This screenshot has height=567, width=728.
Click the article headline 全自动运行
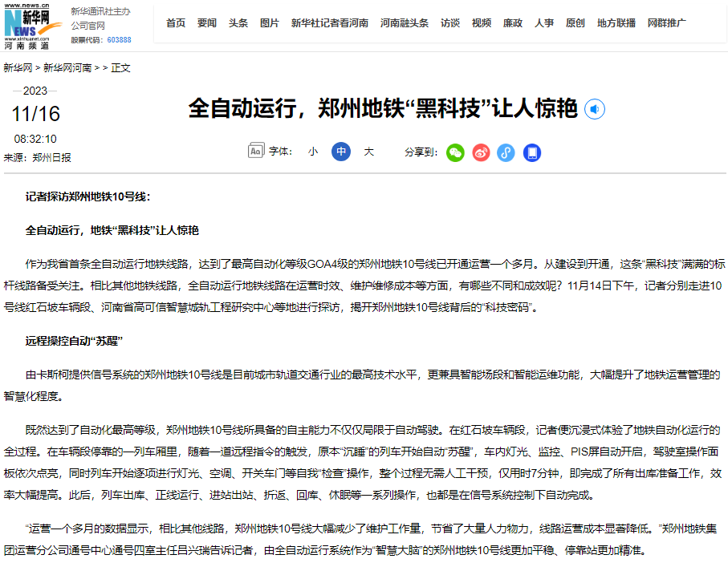[x=383, y=108]
